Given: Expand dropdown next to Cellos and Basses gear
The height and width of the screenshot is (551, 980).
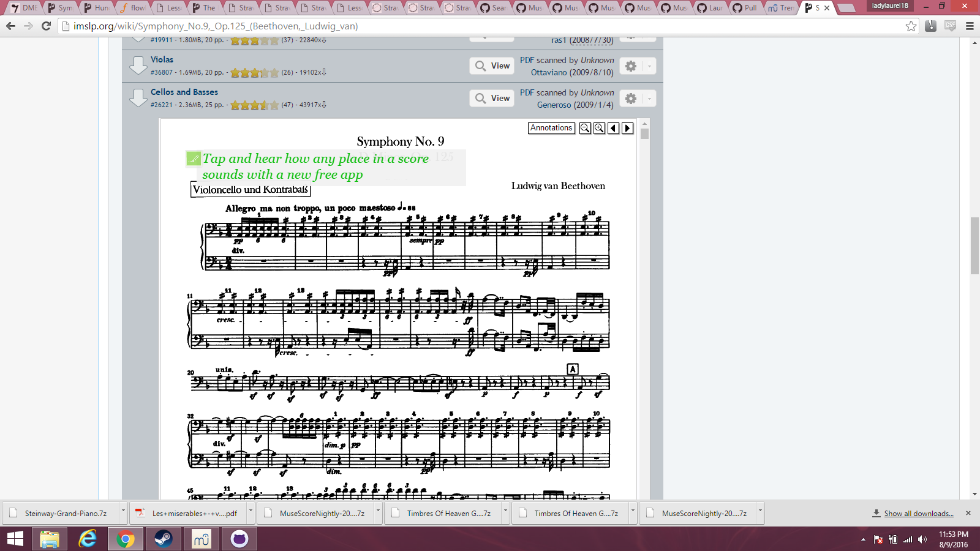Looking at the screenshot, I should coord(649,99).
